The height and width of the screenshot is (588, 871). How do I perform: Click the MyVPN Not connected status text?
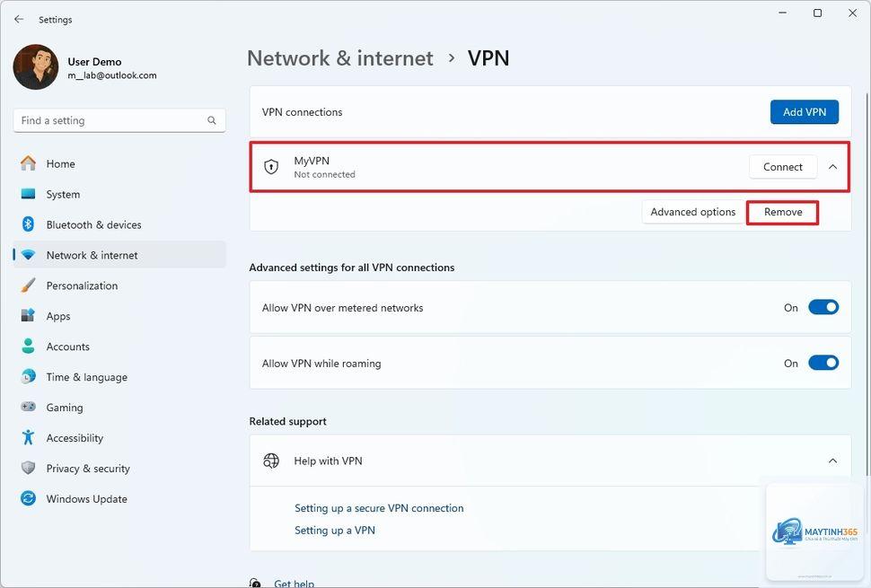click(x=324, y=174)
